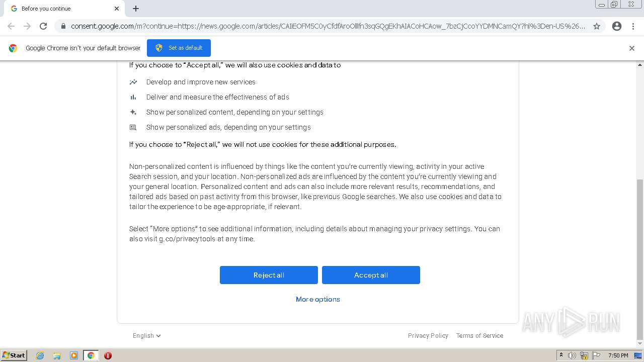Viewport: 644px width, 362px height.
Task: Click the browser back arrow
Action: tap(11, 26)
